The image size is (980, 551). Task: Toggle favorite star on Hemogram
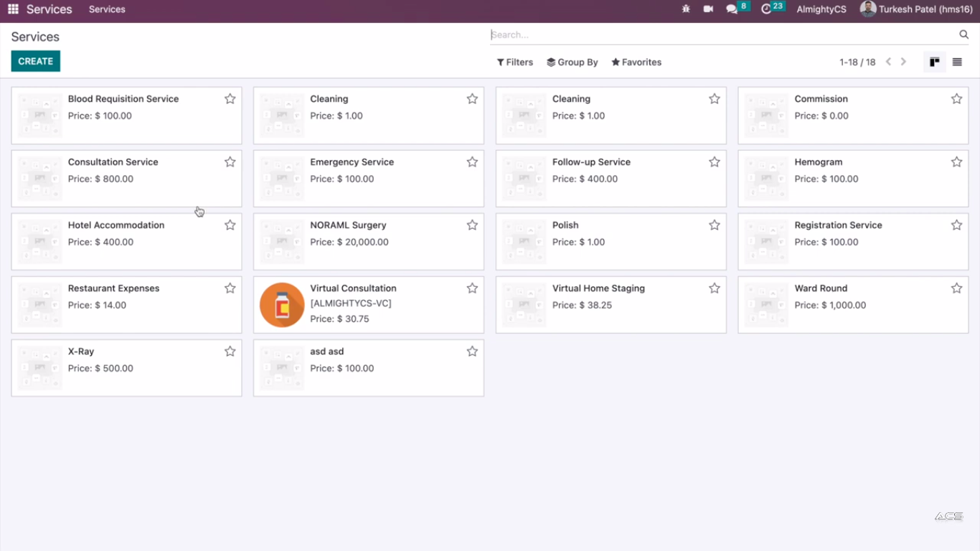click(x=956, y=162)
